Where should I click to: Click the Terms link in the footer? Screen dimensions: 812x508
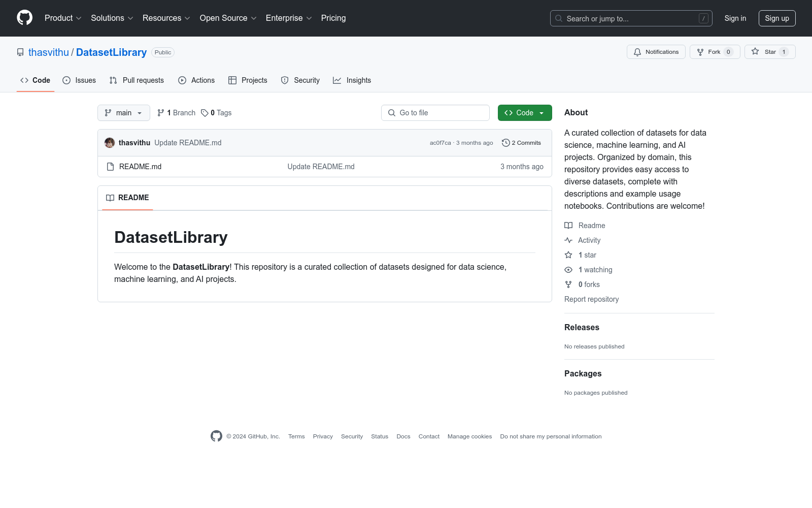[296, 436]
